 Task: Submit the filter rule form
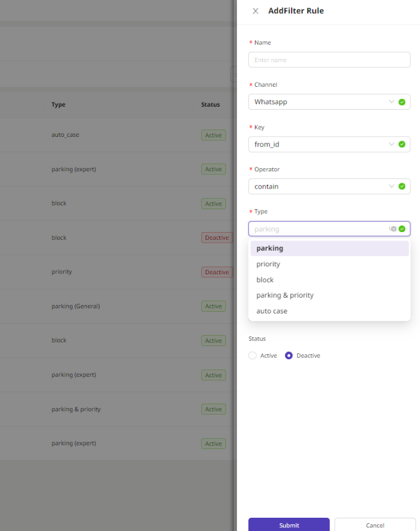[x=289, y=525]
